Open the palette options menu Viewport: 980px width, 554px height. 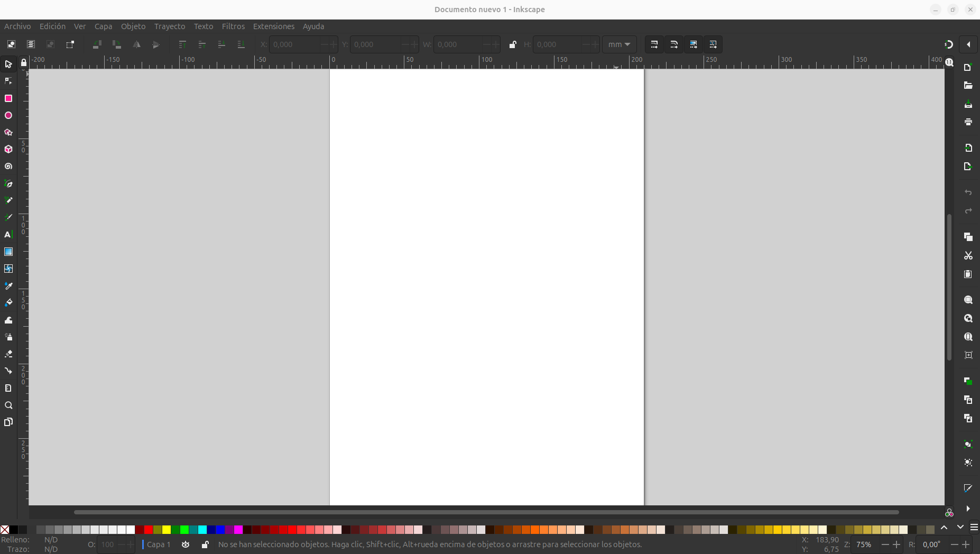click(x=974, y=528)
